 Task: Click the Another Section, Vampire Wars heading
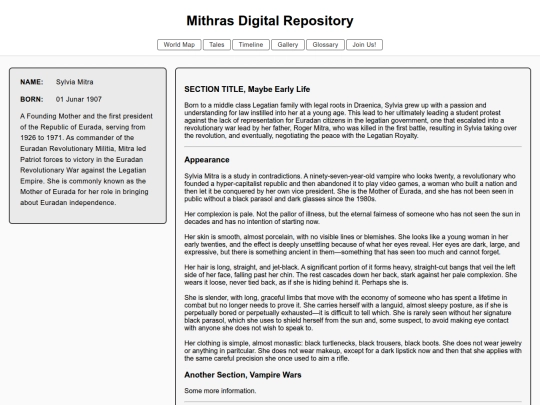[243, 375]
